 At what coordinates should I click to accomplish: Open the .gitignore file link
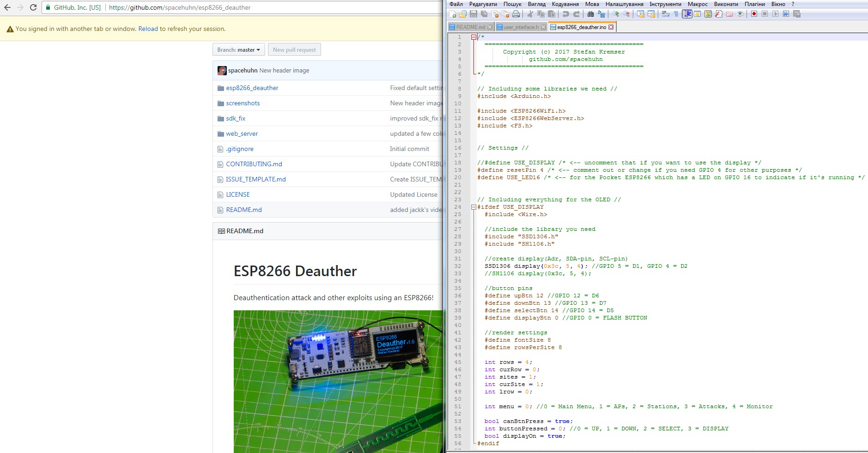point(240,149)
